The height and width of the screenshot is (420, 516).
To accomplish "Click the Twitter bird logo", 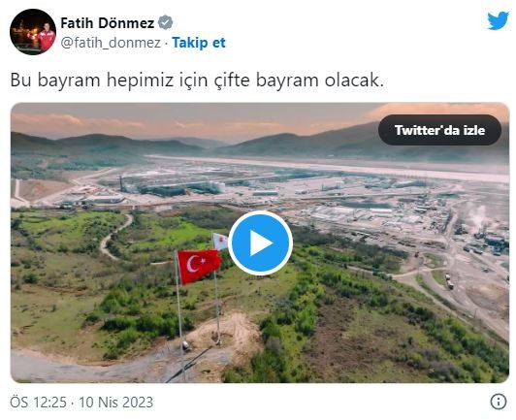I will tap(498, 20).
